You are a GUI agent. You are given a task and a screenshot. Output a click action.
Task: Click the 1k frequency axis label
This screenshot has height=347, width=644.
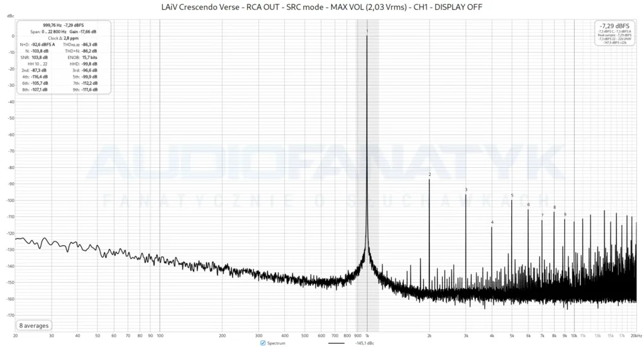click(x=367, y=336)
